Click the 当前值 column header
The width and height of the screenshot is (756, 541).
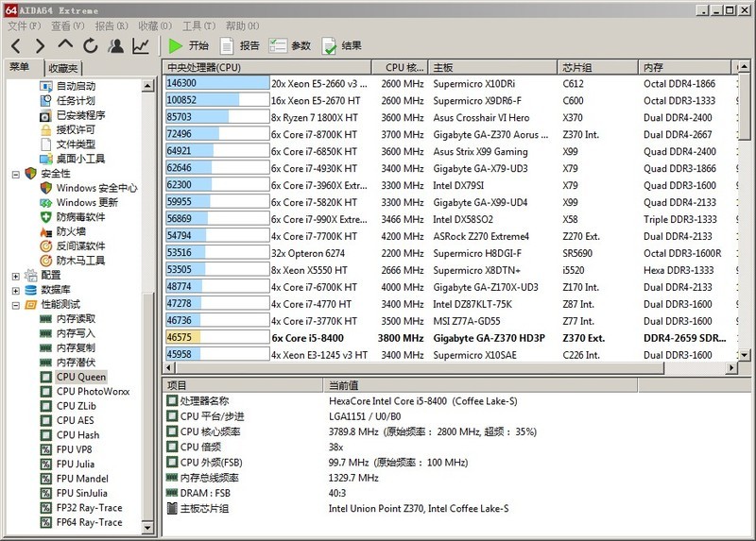(x=480, y=385)
